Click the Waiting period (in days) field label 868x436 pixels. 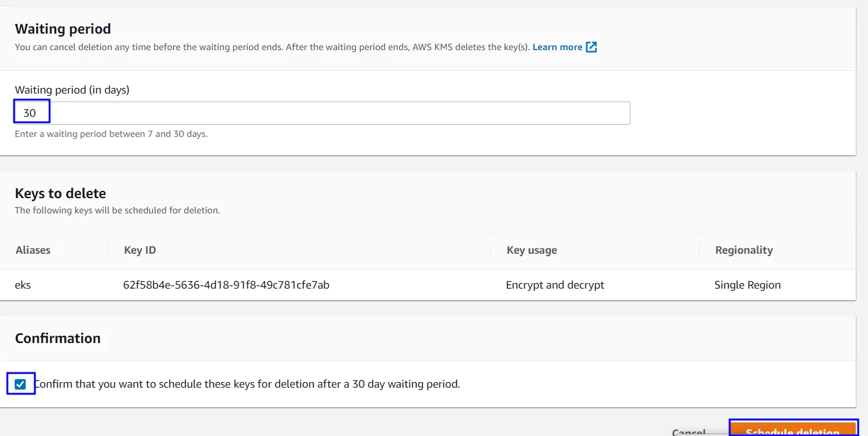[x=72, y=90]
